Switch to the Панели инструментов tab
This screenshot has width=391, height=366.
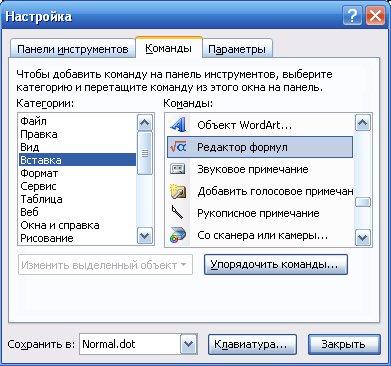(x=73, y=49)
